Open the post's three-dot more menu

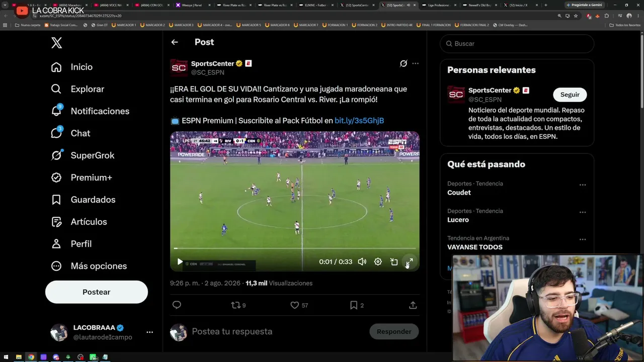(415, 63)
